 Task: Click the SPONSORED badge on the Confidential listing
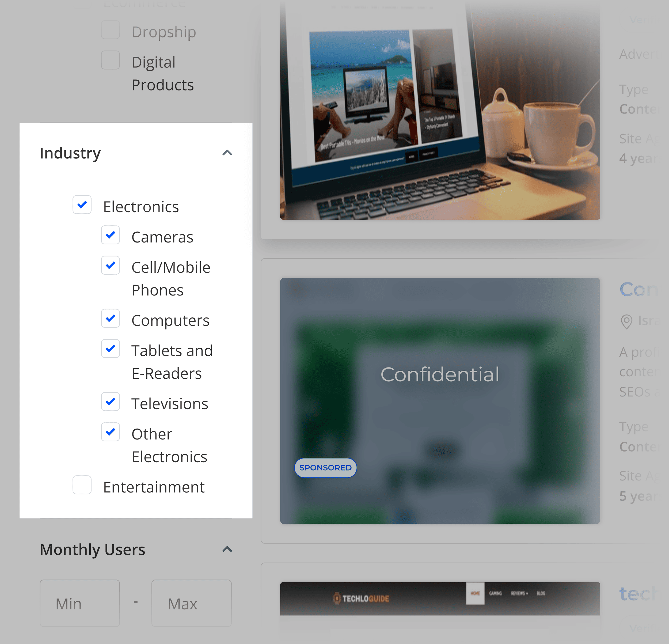click(325, 468)
